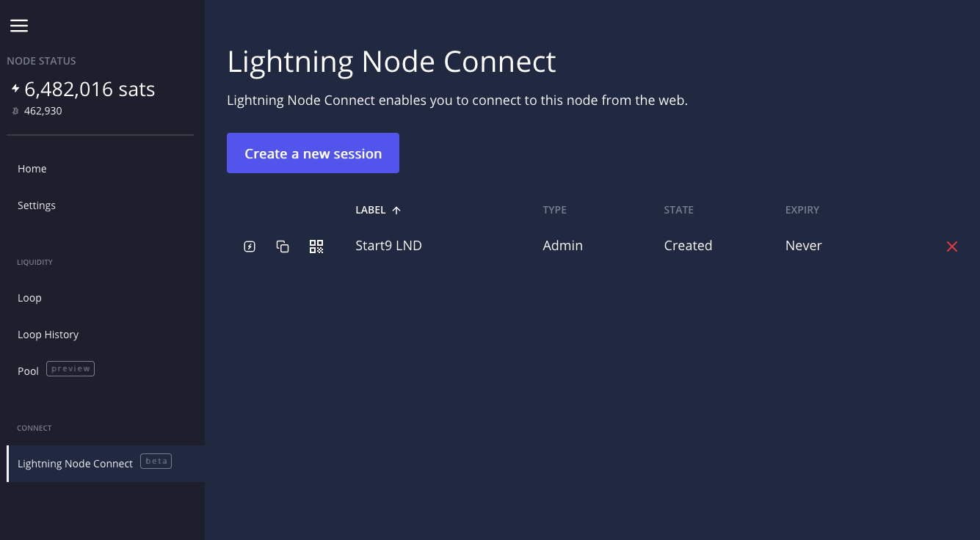The image size is (980, 540).
Task: Open the hamburger navigation menu
Action: pyautogui.click(x=19, y=26)
